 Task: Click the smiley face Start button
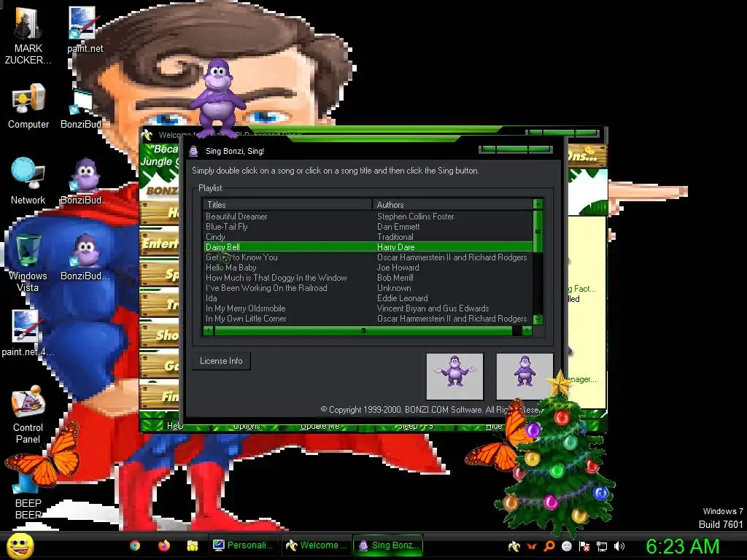click(20, 545)
